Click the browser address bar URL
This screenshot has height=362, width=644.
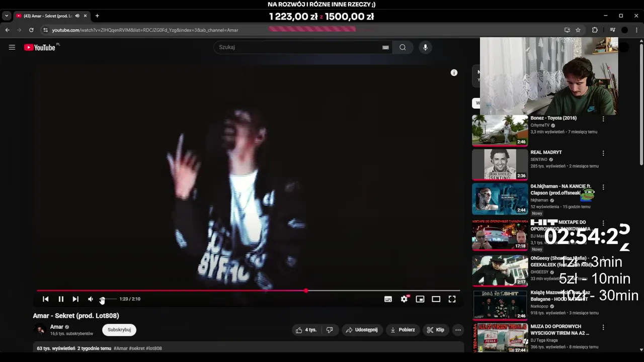145,30
